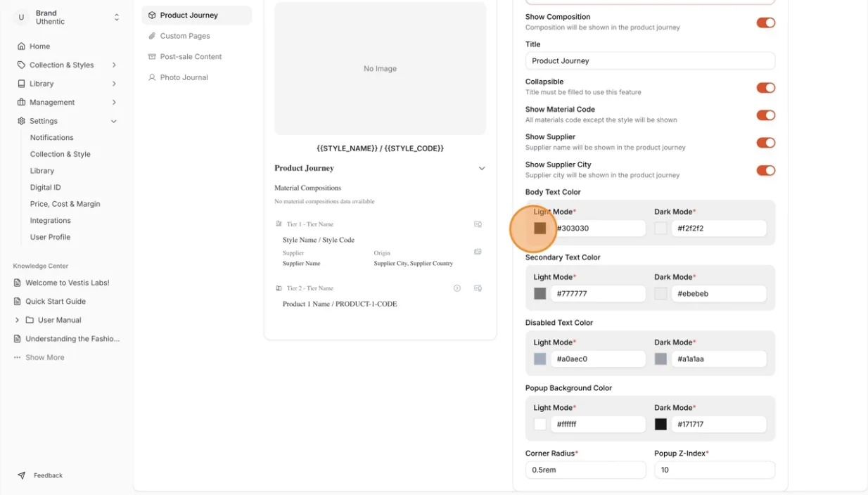Turn off Show Supplier switch
The height and width of the screenshot is (495, 868).
(x=765, y=143)
